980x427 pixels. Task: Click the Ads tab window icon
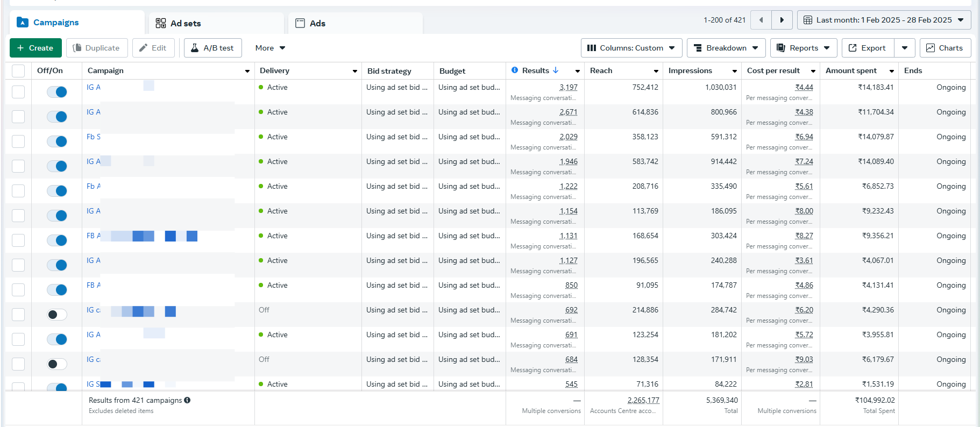click(300, 23)
